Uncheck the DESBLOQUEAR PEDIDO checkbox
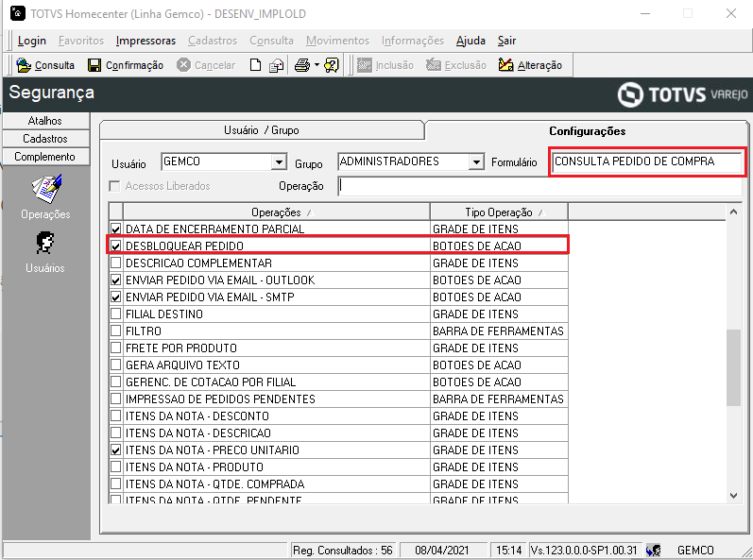The width and height of the screenshot is (753, 560). (x=115, y=246)
